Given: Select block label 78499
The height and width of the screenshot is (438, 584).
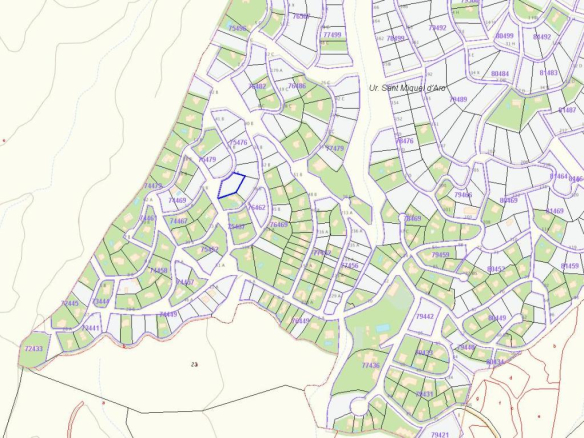Looking at the screenshot, I should click(x=395, y=39).
